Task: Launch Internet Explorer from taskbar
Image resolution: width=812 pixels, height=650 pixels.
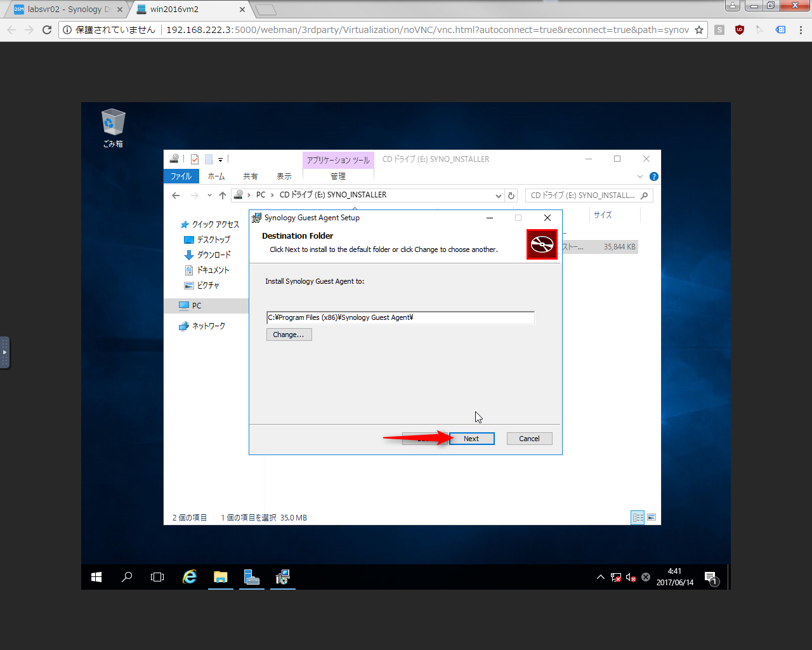Action: [x=190, y=577]
